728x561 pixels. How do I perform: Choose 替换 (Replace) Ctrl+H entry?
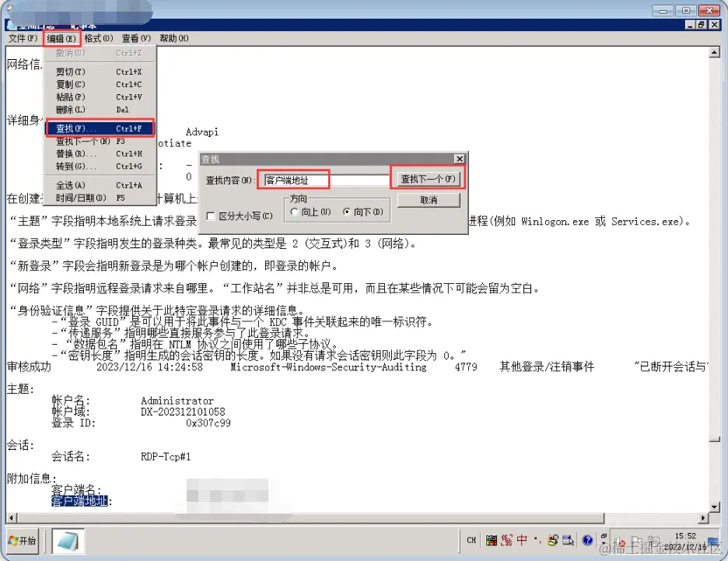[100, 154]
